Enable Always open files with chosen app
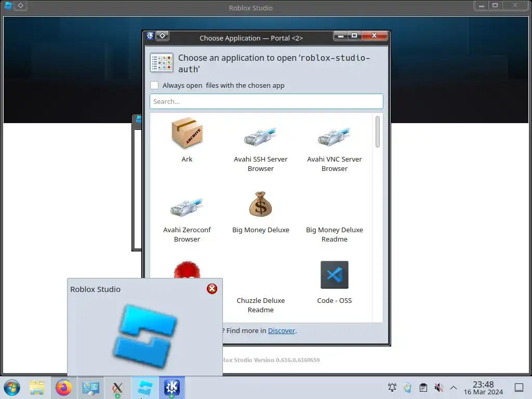The height and width of the screenshot is (399, 532). click(154, 85)
